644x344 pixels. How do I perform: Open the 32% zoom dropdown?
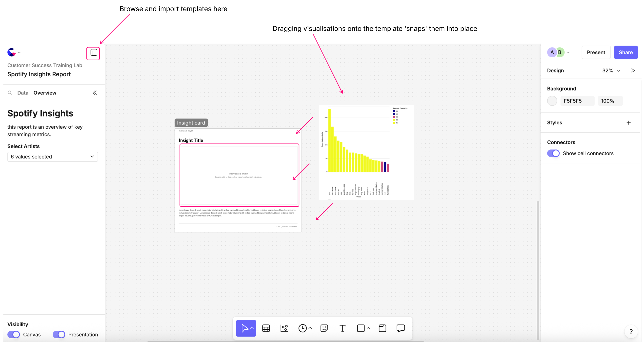pyautogui.click(x=611, y=70)
